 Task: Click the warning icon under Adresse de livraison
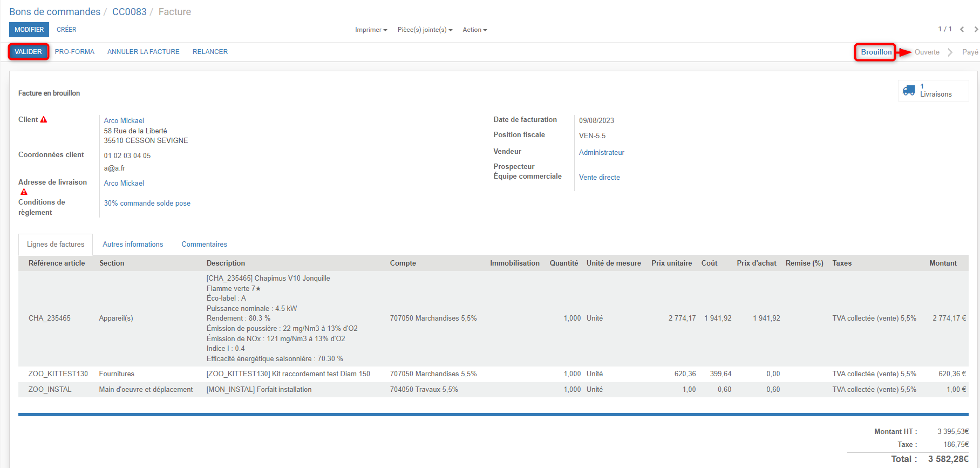click(24, 192)
